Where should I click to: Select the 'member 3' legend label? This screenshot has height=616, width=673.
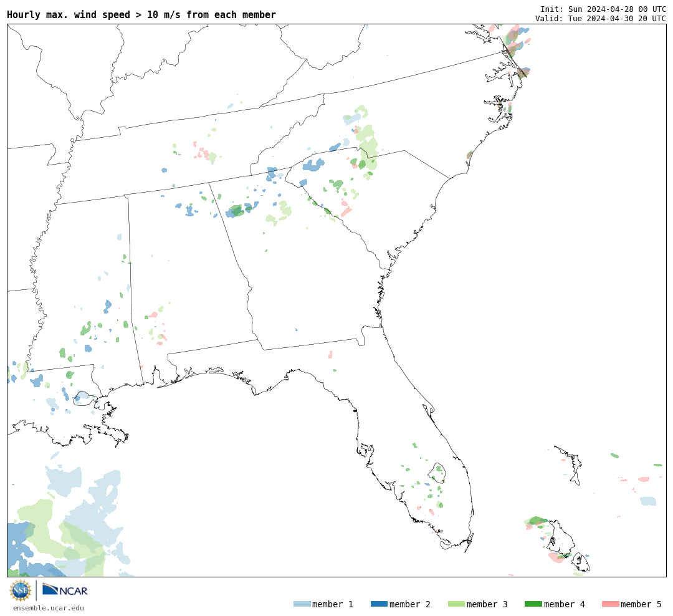(x=487, y=604)
